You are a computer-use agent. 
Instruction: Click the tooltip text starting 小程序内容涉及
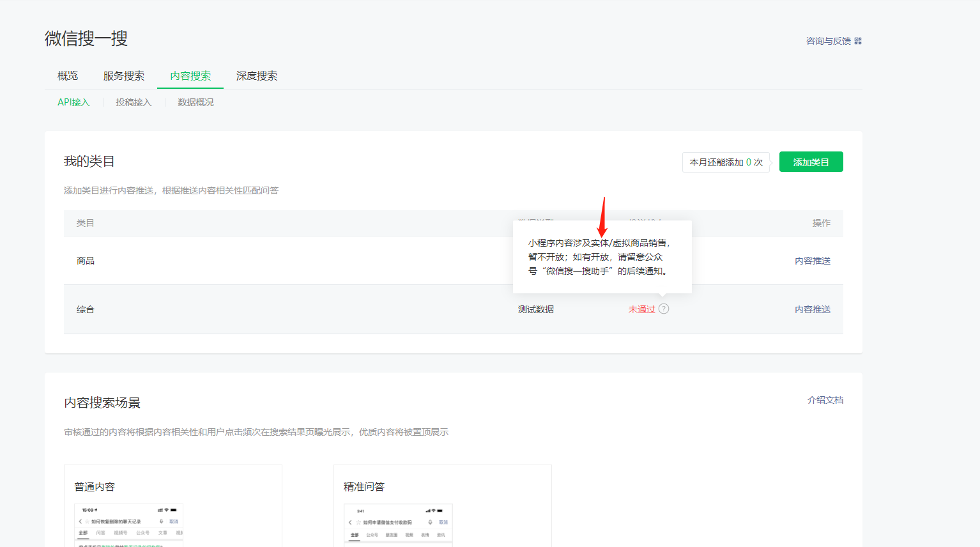(599, 257)
